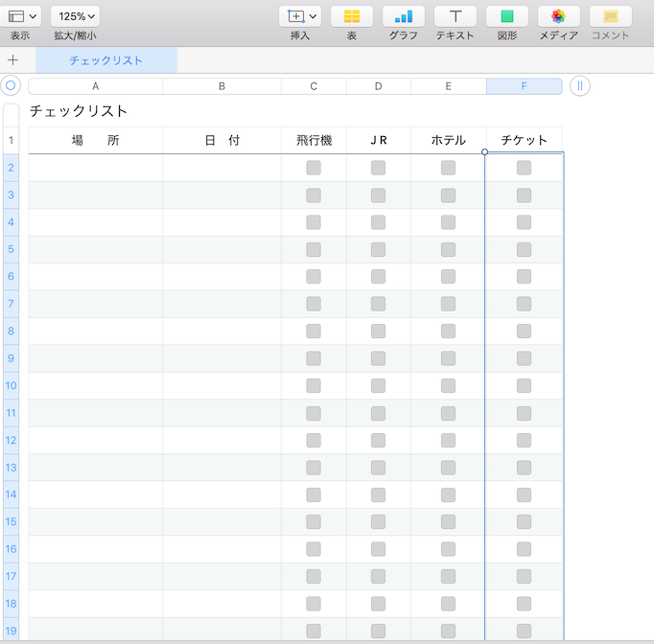Click the チケット header cell
The width and height of the screenshot is (654, 644).
524,141
